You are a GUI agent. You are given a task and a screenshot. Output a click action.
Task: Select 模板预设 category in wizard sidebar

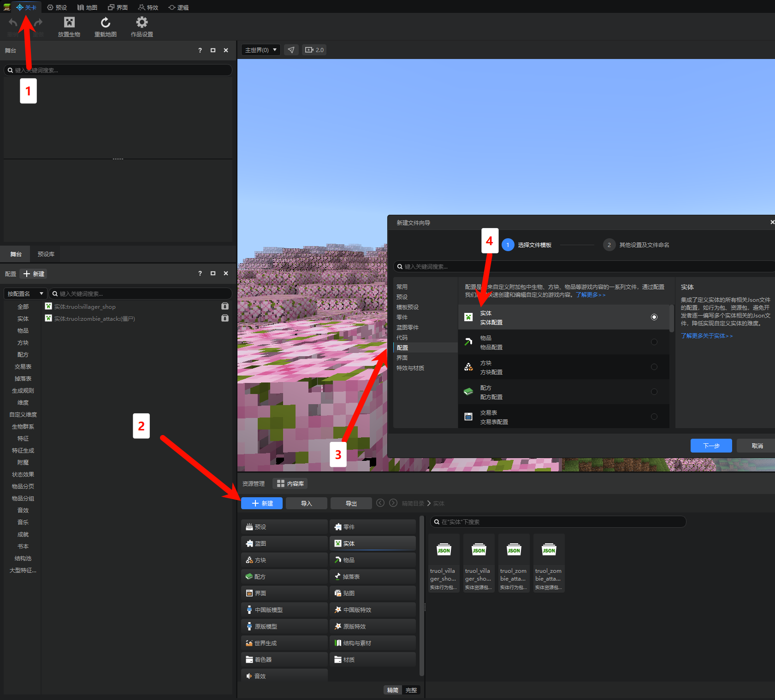[425, 307]
